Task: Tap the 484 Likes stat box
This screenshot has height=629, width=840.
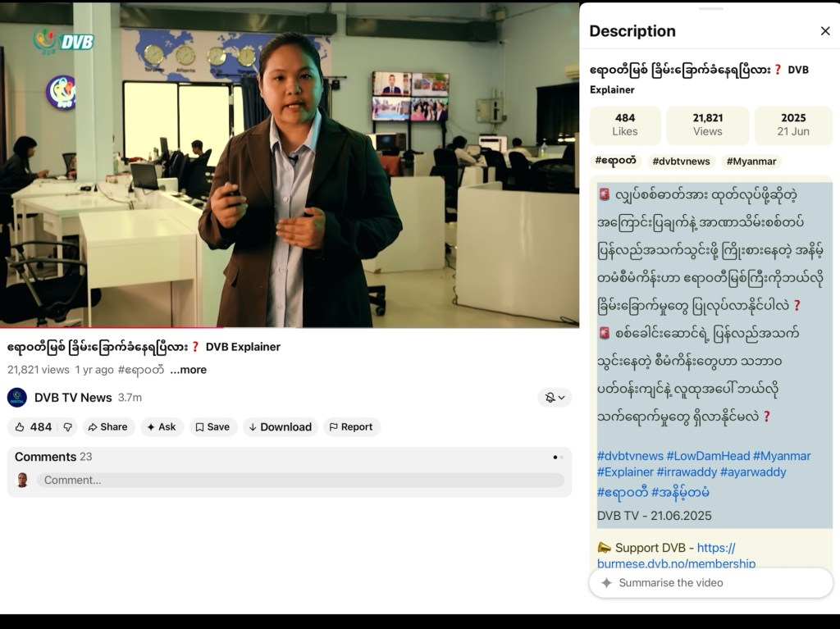Action: coord(624,125)
